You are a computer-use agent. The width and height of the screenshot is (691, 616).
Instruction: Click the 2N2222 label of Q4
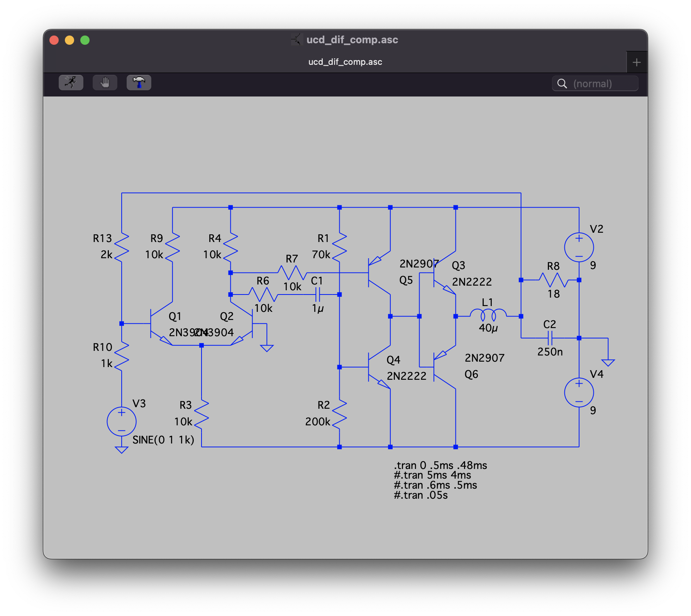[406, 376]
